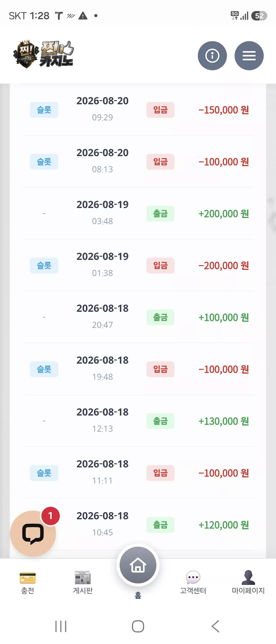Open the info circle icon button
276x644 pixels.
tap(212, 56)
